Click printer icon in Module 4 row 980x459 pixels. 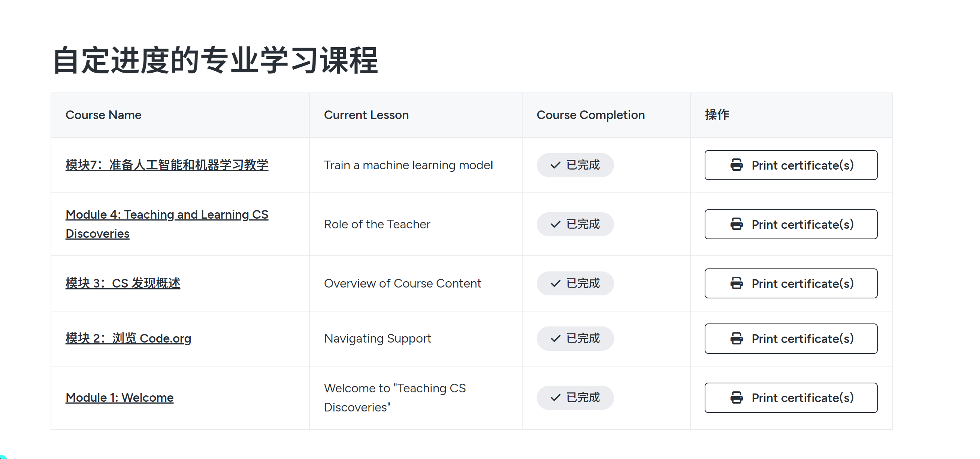point(736,224)
